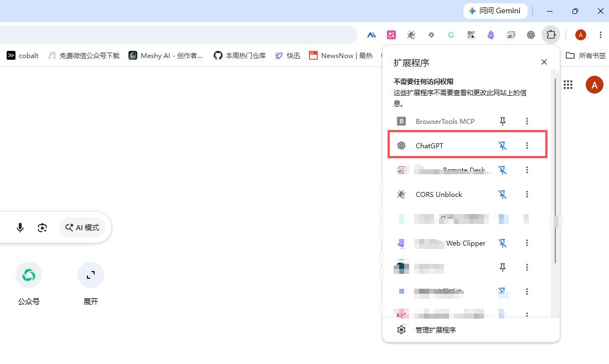609x364 pixels.
Task: Click the extensions panel vertical scrollbar
Action: 555,171
